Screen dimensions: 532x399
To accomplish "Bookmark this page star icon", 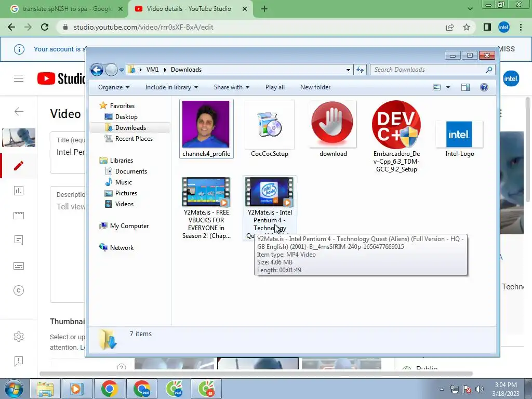I will click(x=467, y=27).
